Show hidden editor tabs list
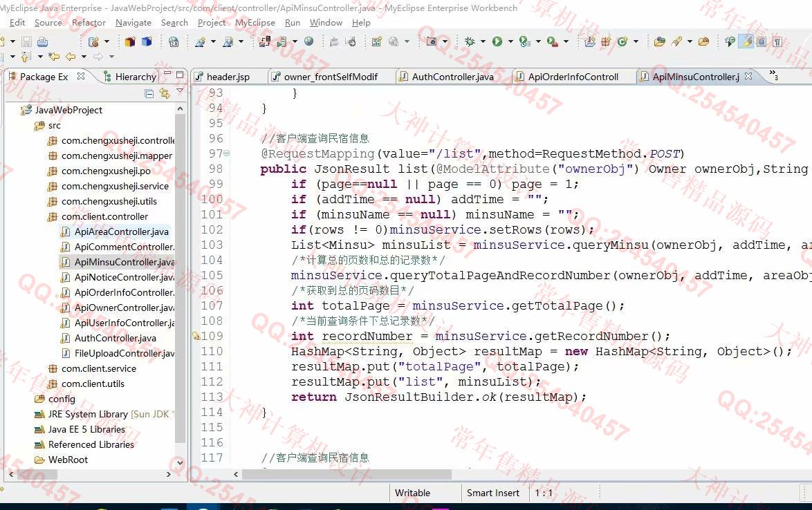 pyautogui.click(x=774, y=75)
